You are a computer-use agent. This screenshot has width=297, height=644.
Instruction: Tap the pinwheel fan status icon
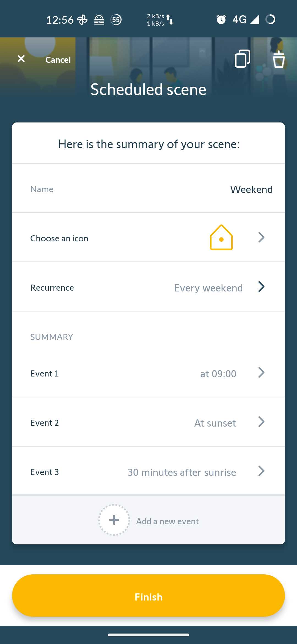coord(82,20)
